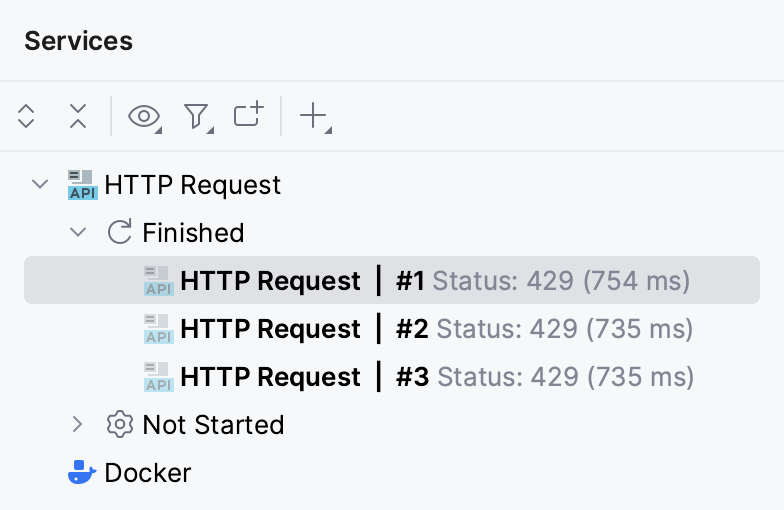Viewport: 784px width, 510px height.
Task: Click the API icon of request #1
Action: pyautogui.click(x=158, y=281)
